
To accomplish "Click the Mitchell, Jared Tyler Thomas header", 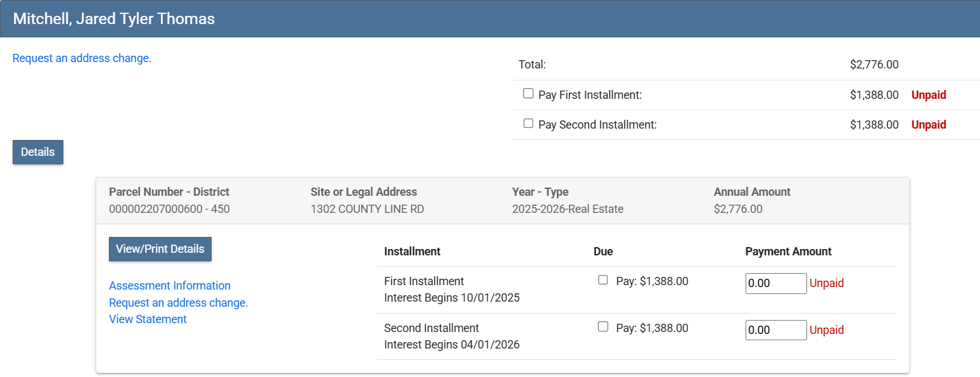I will pyautogui.click(x=114, y=19).
